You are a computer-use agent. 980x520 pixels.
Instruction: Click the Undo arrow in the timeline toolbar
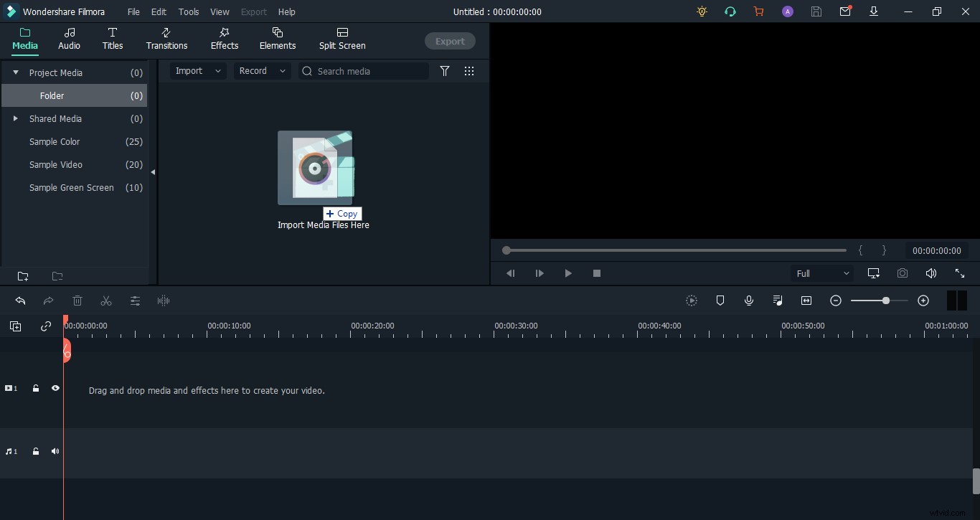point(20,301)
